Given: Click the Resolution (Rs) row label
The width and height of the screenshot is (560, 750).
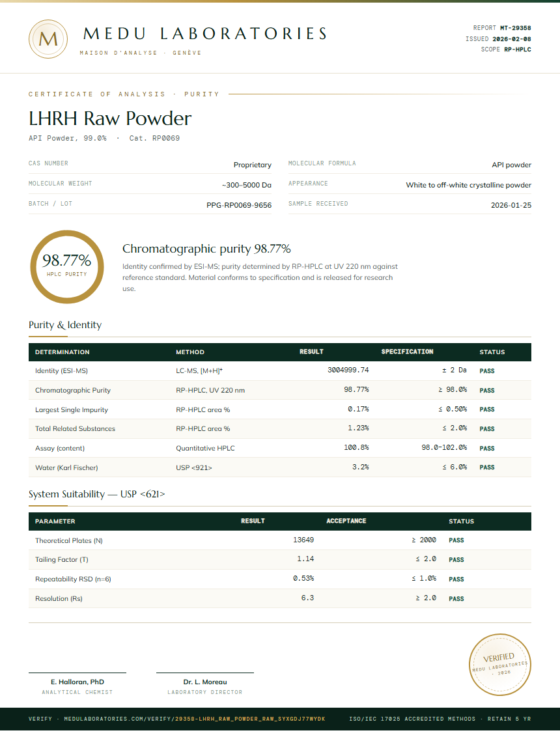Looking at the screenshot, I should [x=59, y=599].
